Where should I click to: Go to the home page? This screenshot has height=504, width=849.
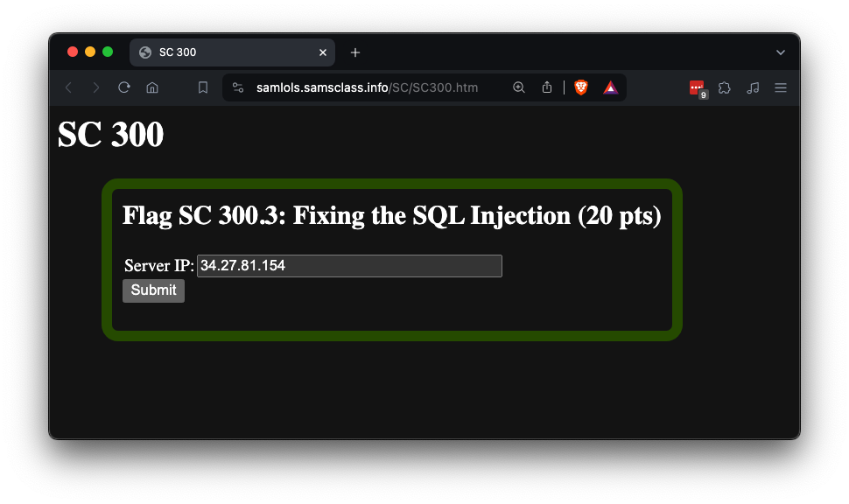coord(152,87)
